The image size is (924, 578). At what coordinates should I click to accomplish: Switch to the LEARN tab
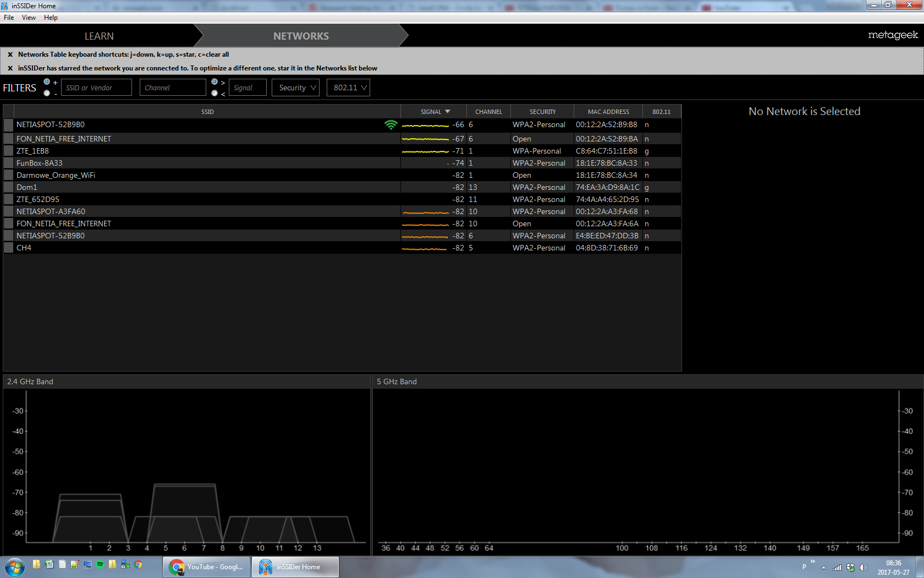[x=99, y=36]
